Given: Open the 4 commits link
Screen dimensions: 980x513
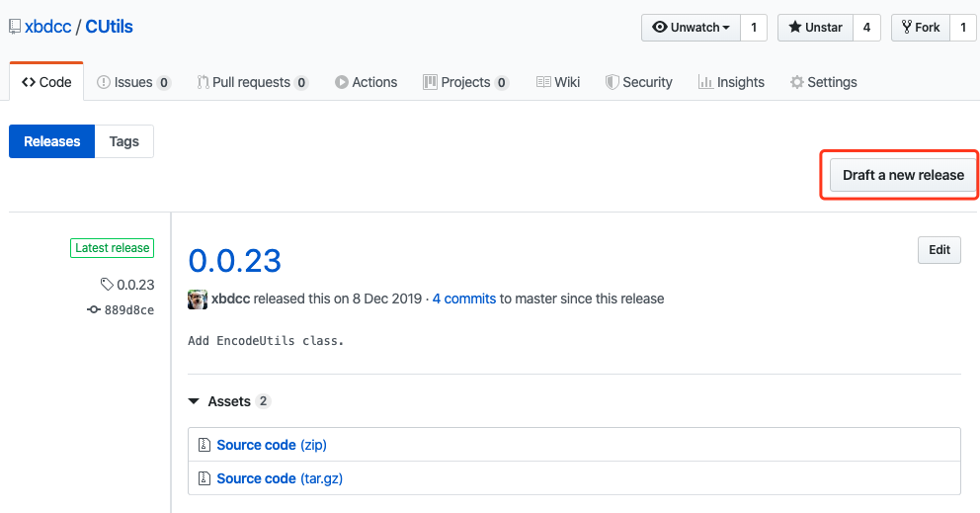Looking at the screenshot, I should [463, 299].
